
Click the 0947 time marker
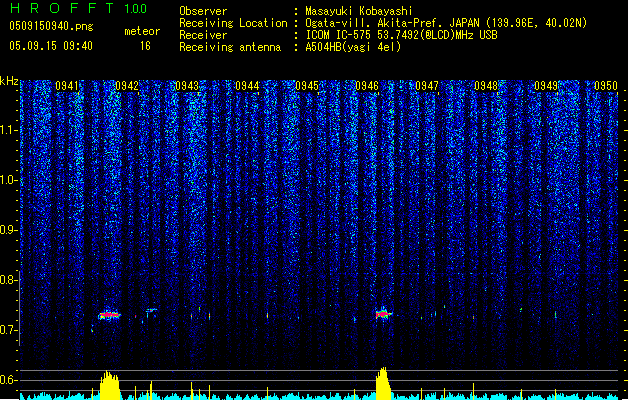coord(427,86)
